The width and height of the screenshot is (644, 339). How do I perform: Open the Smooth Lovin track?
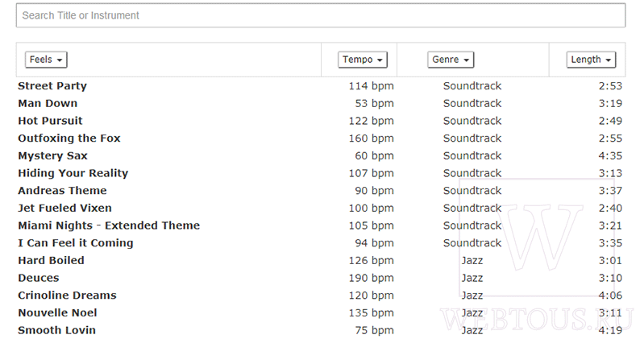click(56, 330)
